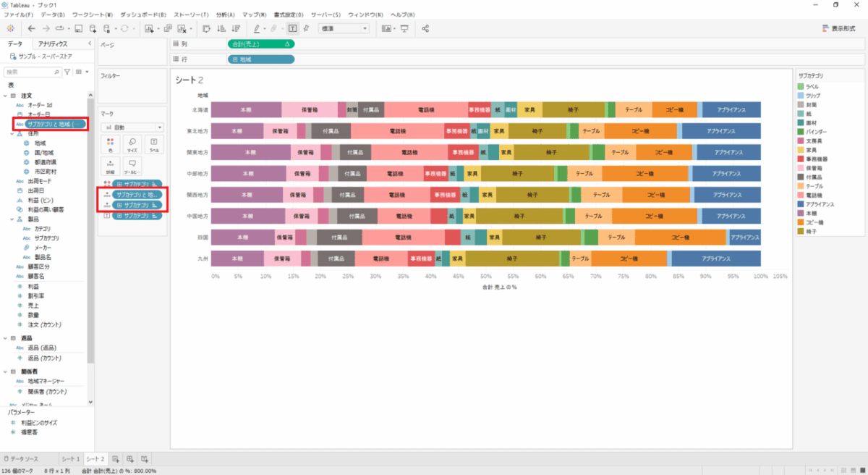Switch to the シート 1 tab
The width and height of the screenshot is (868, 475).
pyautogui.click(x=70, y=459)
